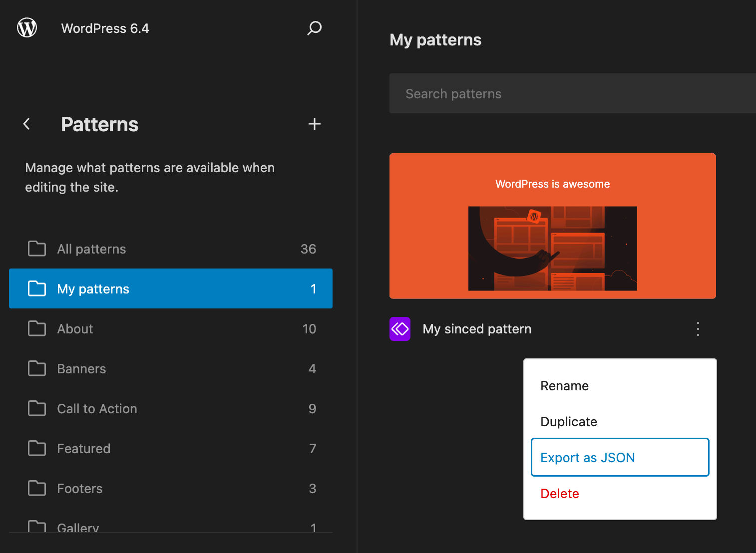Click the Search patterns input field
The height and width of the screenshot is (553, 756).
572,93
